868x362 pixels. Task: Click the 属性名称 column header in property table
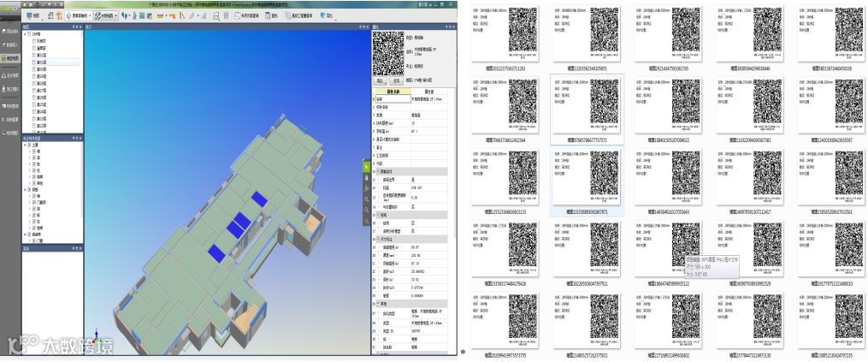tap(392, 92)
